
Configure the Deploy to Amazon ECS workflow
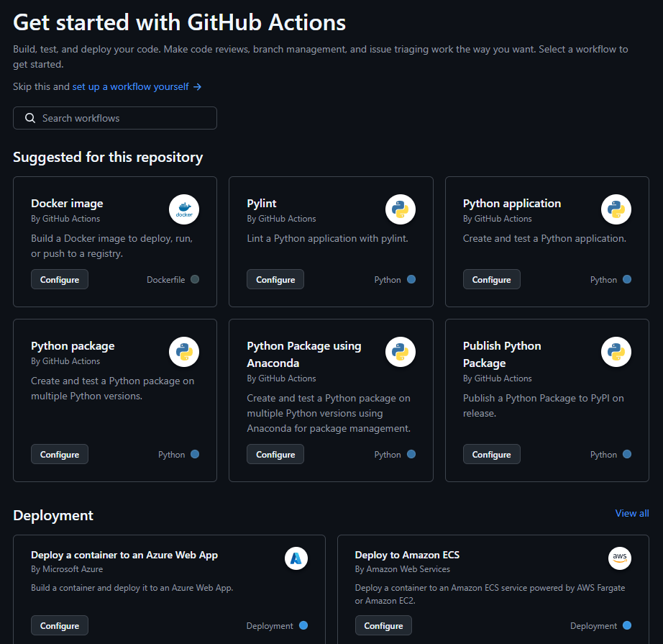(383, 625)
